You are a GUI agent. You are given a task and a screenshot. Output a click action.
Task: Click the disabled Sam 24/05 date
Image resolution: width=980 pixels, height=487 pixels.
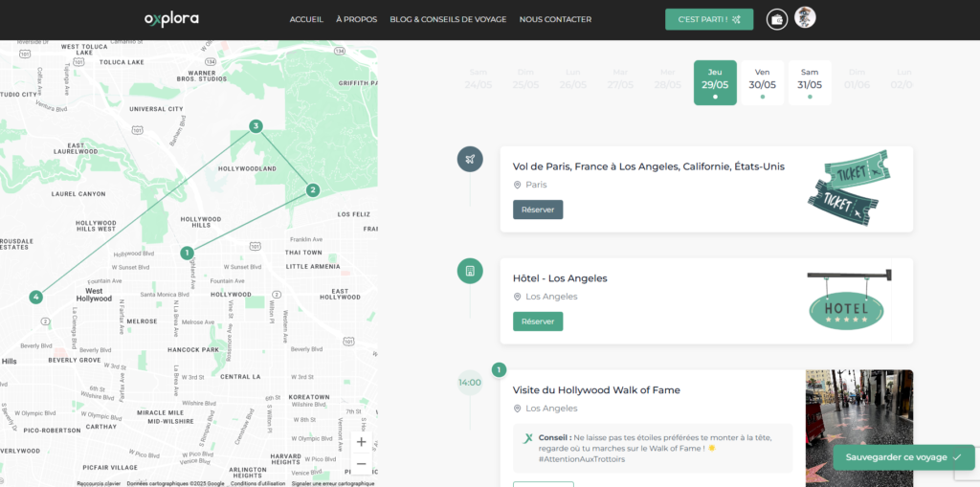click(479, 79)
